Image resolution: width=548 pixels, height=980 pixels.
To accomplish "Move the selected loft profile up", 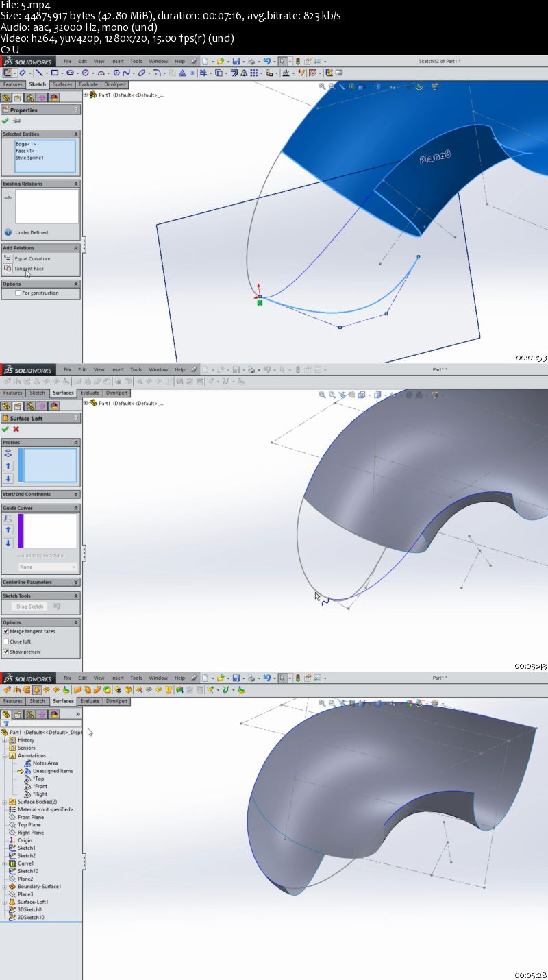I will tap(8, 465).
